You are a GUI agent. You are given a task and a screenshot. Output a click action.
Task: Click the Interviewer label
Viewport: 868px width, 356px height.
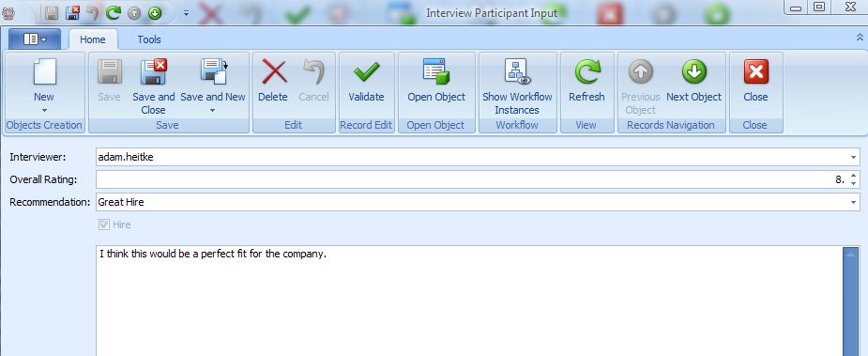point(38,158)
